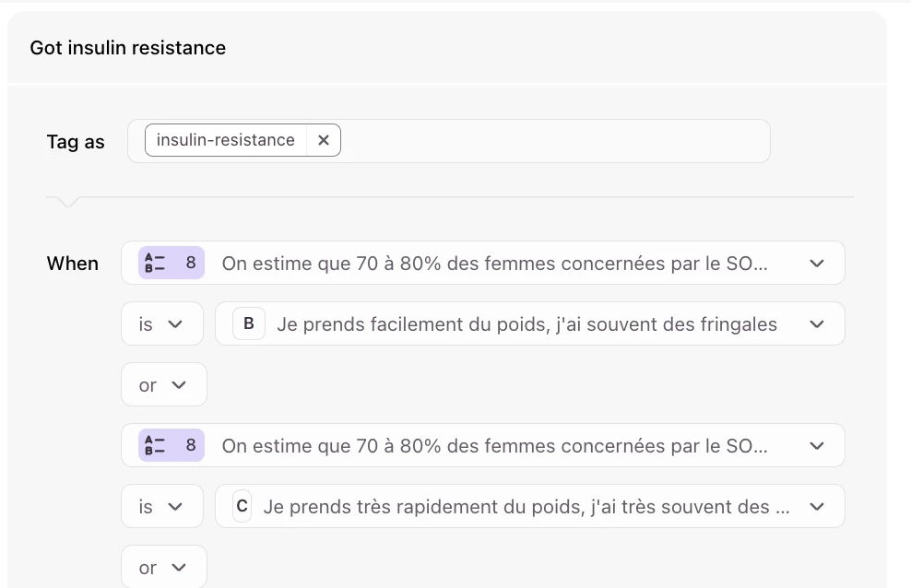
Task: Click the B answer letter badge
Action: (x=249, y=324)
